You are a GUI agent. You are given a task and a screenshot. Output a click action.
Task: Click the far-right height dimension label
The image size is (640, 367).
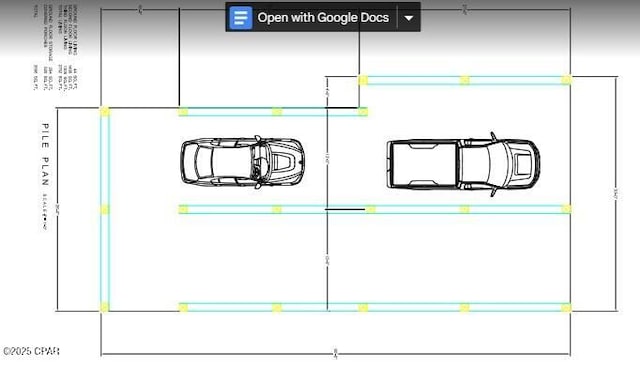616,194
